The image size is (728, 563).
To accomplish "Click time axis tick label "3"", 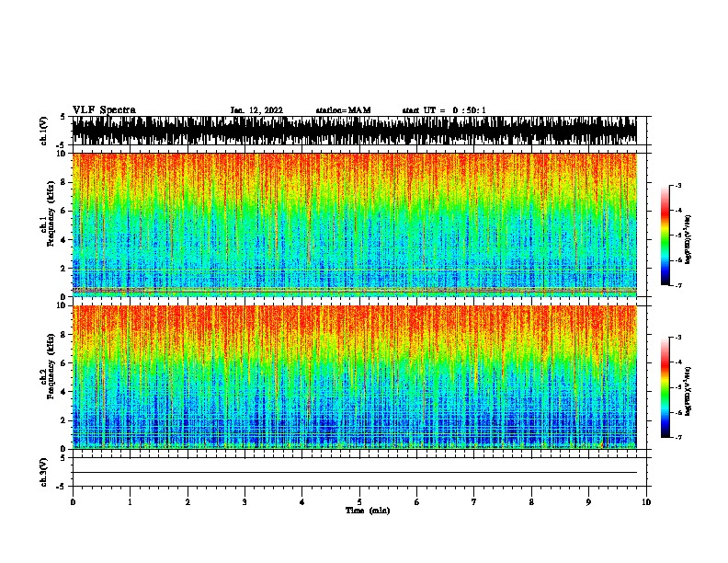I will 245,502.
